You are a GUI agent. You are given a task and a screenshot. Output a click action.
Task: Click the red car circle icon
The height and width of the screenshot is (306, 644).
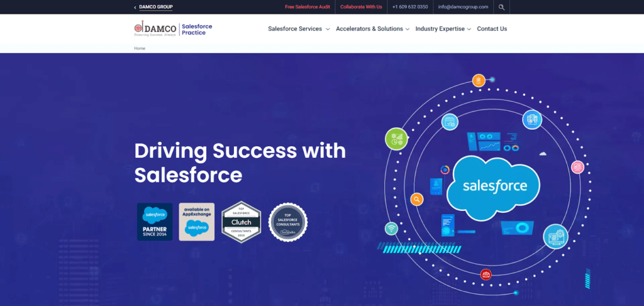pyautogui.click(x=486, y=275)
